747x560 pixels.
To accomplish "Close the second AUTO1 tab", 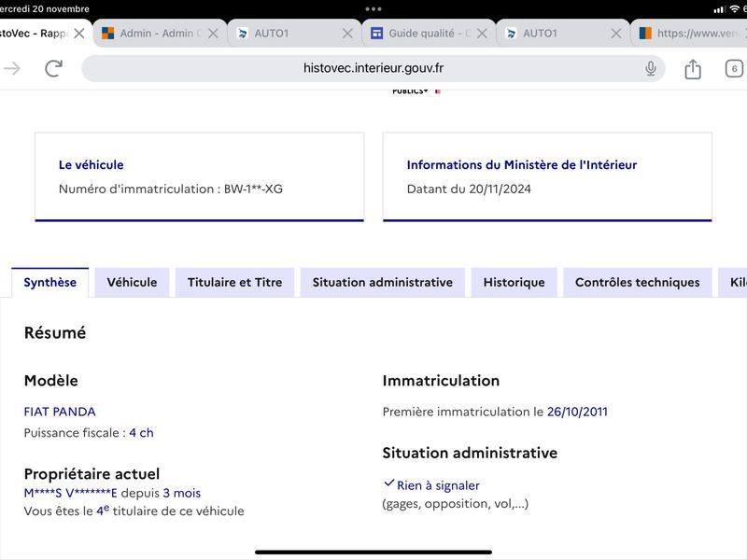I will point(616,34).
